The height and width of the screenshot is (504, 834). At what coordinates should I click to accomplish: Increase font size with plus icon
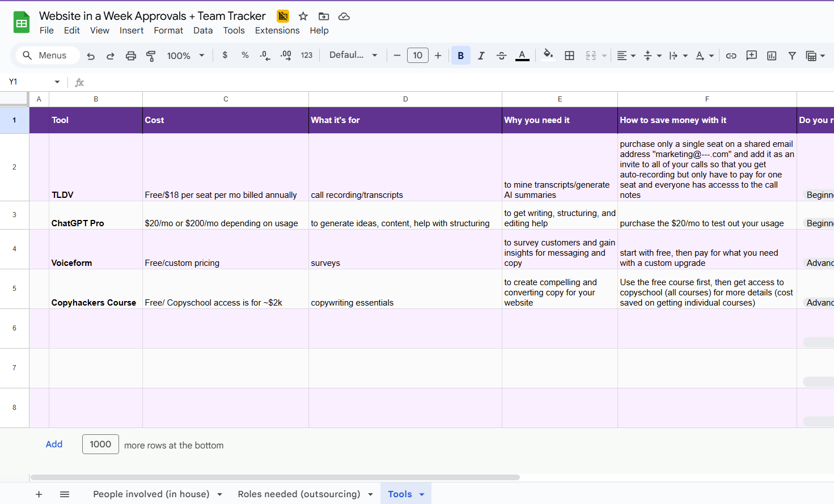(x=438, y=55)
